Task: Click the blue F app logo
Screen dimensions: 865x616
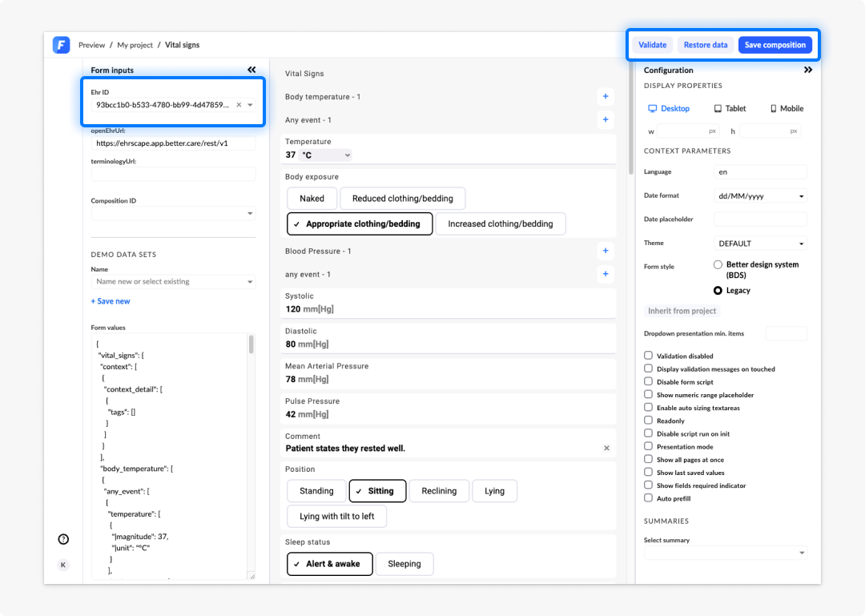Action: [61, 45]
